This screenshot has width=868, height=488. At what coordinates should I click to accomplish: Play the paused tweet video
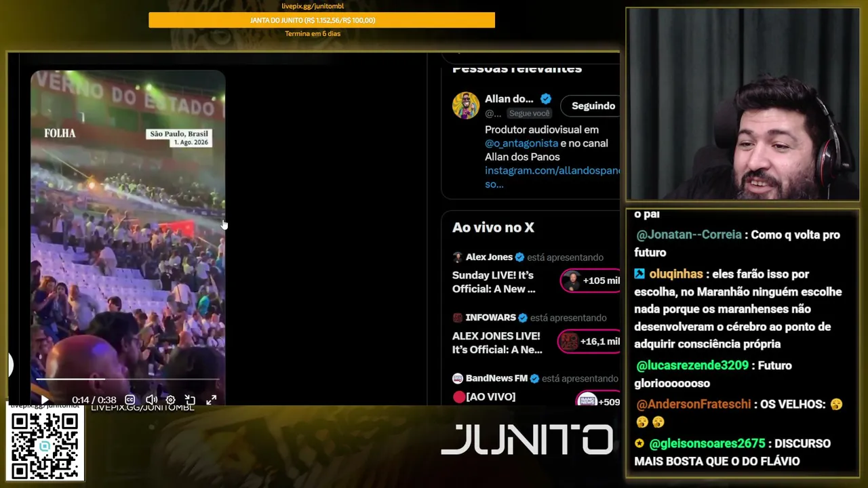(x=45, y=400)
